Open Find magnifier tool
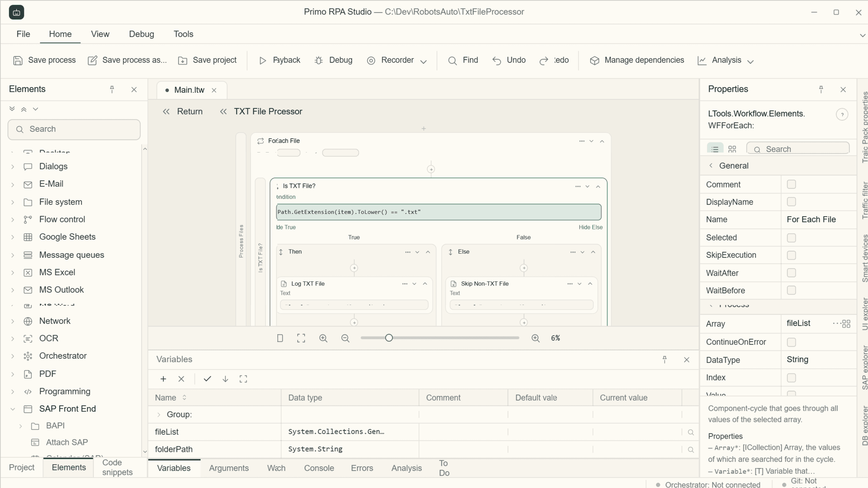This screenshot has height=488, width=868. click(452, 60)
